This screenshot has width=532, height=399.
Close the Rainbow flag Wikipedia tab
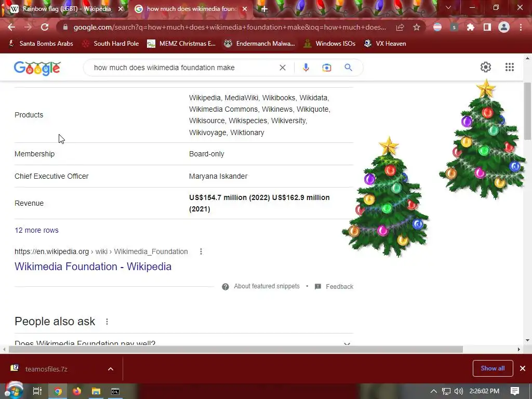(121, 9)
